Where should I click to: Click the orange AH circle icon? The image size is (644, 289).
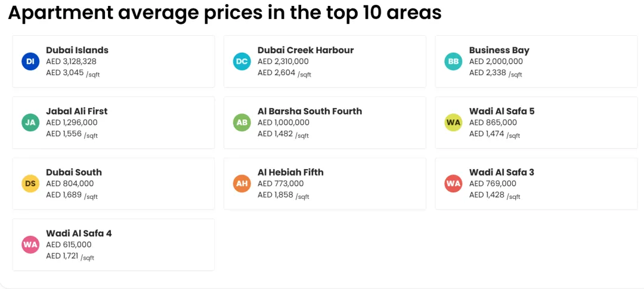tap(242, 183)
